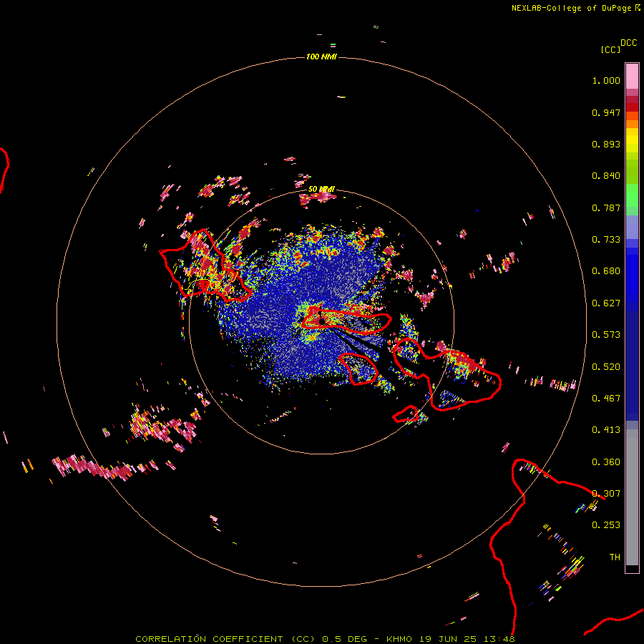
Task: Click the pink segment at top of color bar
Action: click(x=632, y=77)
